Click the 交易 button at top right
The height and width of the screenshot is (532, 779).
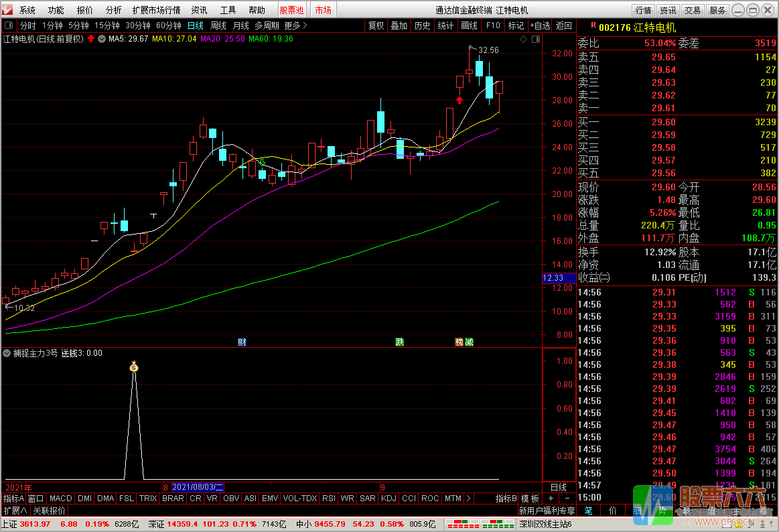tap(692, 10)
